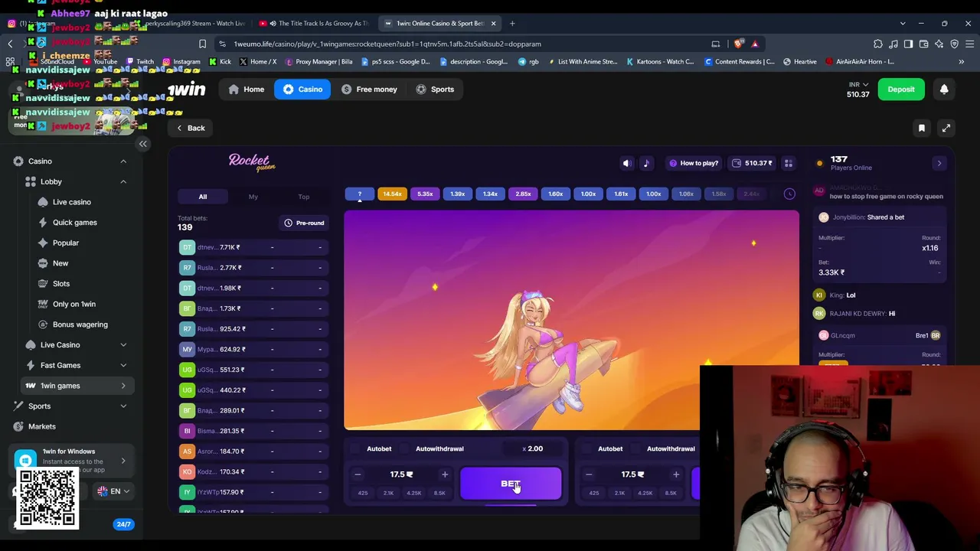This screenshot has height=551, width=980.
Task: Open the Kick bookmark
Action: [x=220, y=61]
